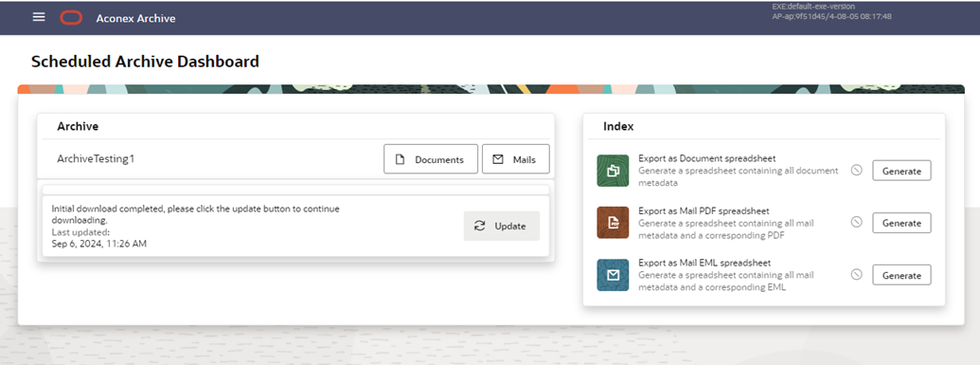Image resolution: width=980 pixels, height=365 pixels.
Task: Click 'Export as Document spreadsheet' text
Action: coord(707,159)
